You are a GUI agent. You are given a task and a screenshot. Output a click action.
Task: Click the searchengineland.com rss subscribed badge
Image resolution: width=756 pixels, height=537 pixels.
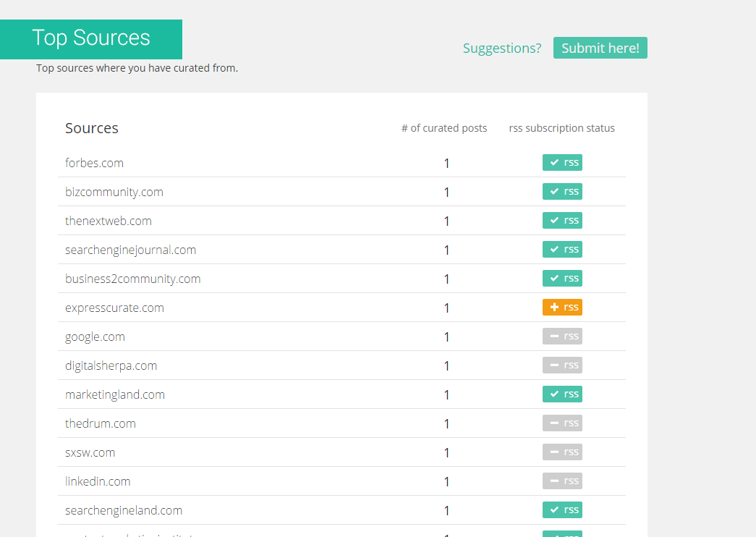[562, 510]
